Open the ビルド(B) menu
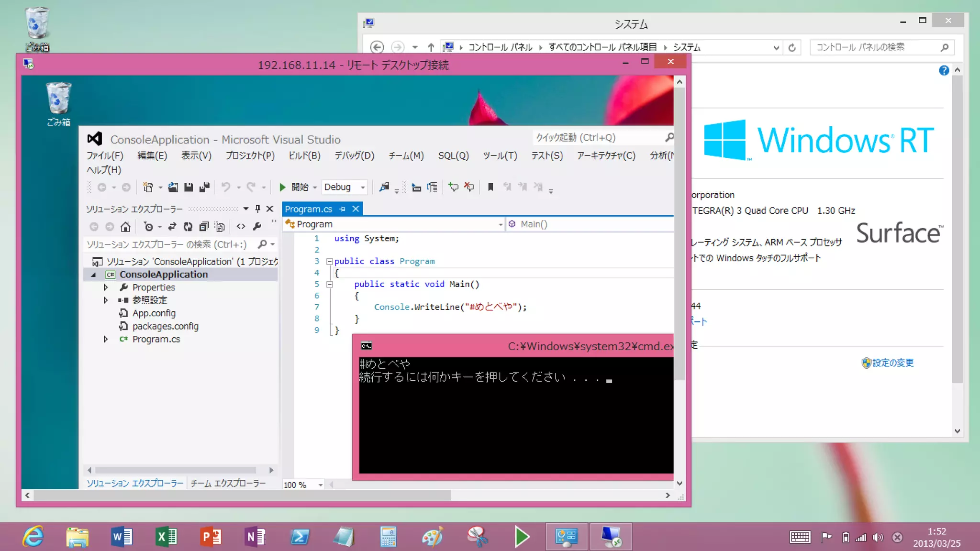 304,155
